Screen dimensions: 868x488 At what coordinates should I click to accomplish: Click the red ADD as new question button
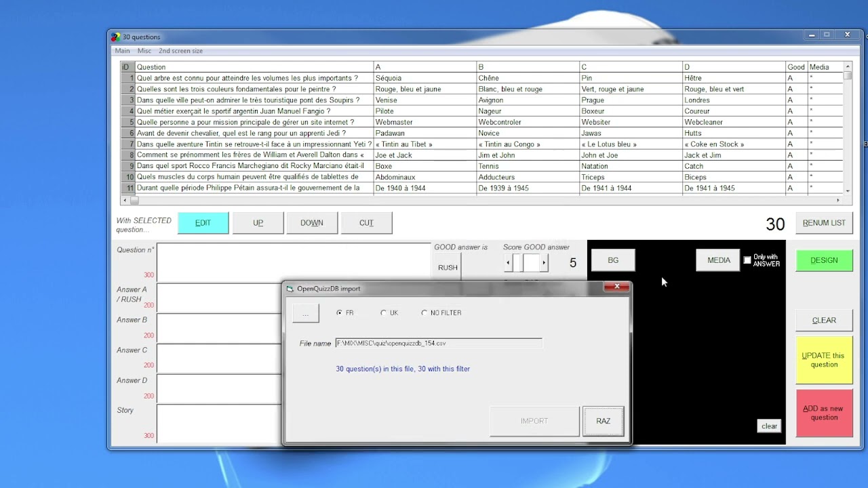point(824,413)
